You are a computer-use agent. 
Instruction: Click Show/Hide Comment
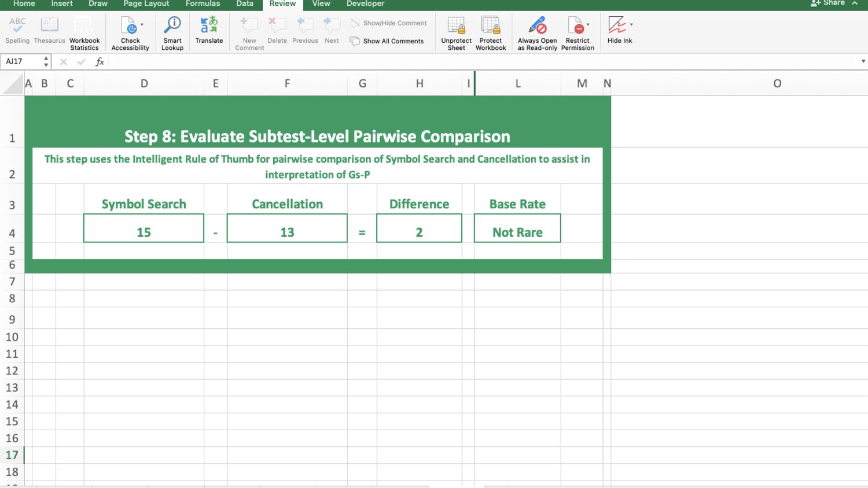click(x=388, y=23)
